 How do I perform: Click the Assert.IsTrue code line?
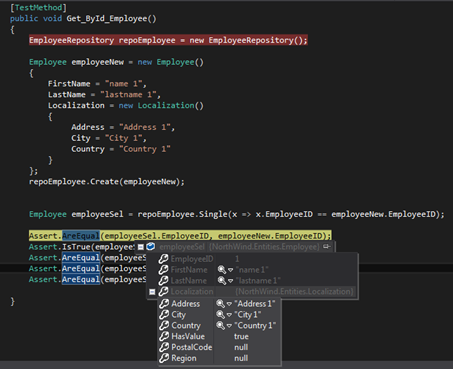pos(82,247)
